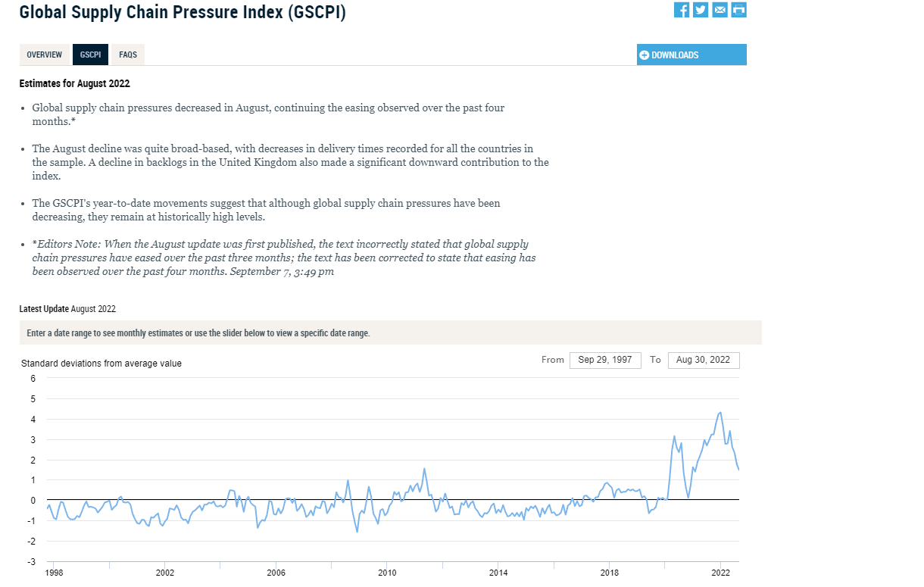The image size is (924, 587).
Task: Expand Downloads using the plus icon
Action: coord(645,55)
